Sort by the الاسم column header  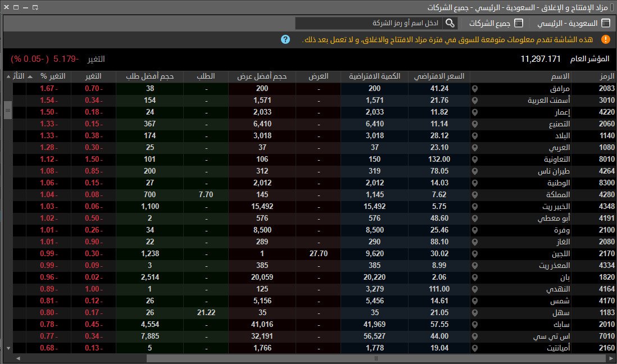(x=520, y=76)
